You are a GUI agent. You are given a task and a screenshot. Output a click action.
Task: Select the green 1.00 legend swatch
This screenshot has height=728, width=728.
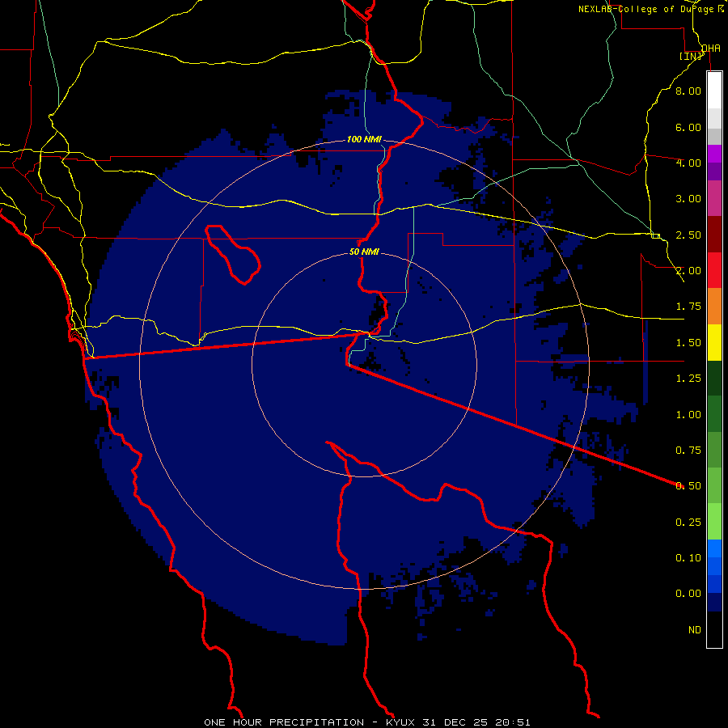click(x=714, y=414)
